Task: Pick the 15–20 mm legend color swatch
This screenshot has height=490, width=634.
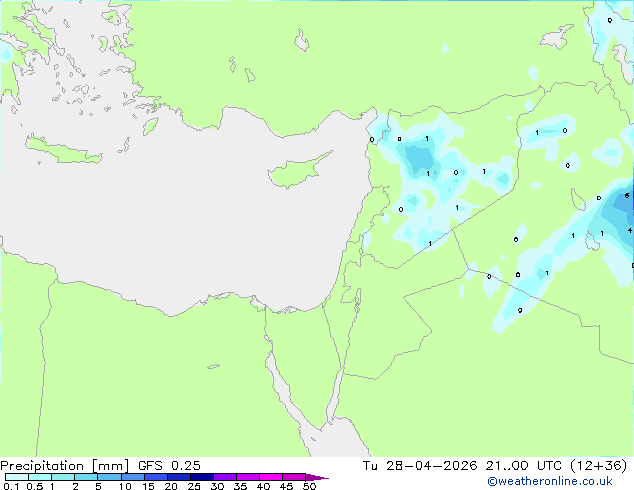Action: 156,477
